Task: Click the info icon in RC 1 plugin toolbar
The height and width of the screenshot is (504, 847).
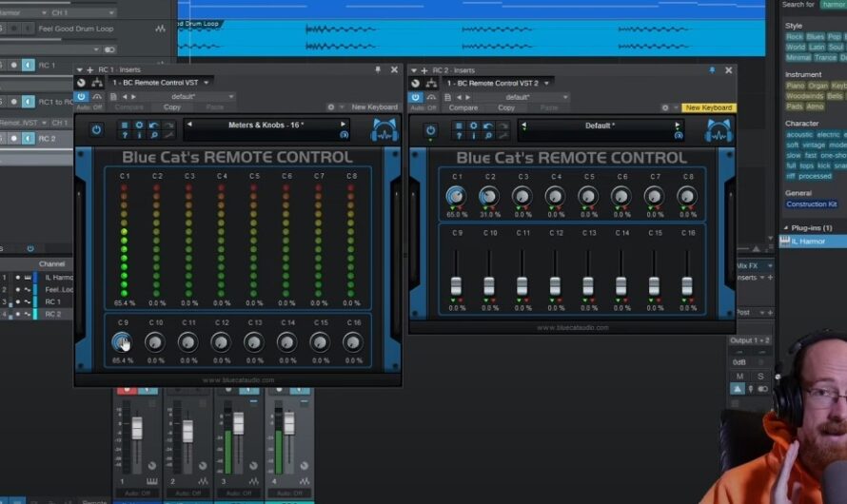Action: [139, 135]
